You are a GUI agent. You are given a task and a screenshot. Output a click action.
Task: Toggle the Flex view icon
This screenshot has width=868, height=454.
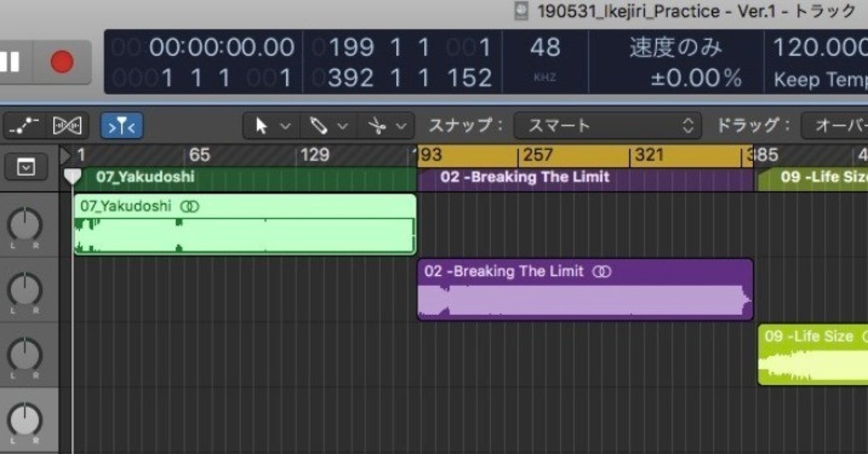click(67, 125)
